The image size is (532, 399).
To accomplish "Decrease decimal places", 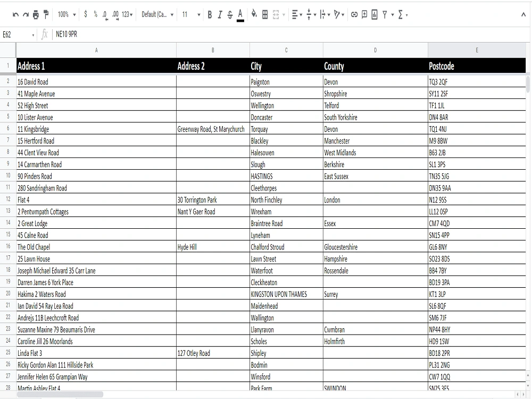I will 105,14.
